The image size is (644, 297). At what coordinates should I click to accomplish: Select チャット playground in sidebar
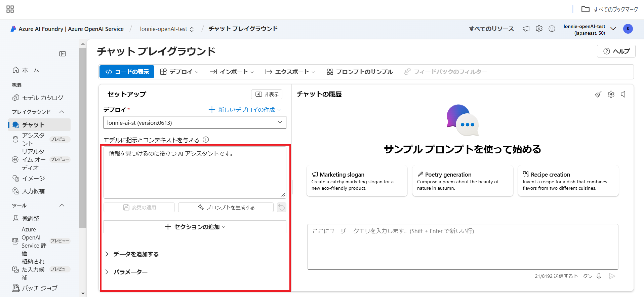(x=39, y=125)
